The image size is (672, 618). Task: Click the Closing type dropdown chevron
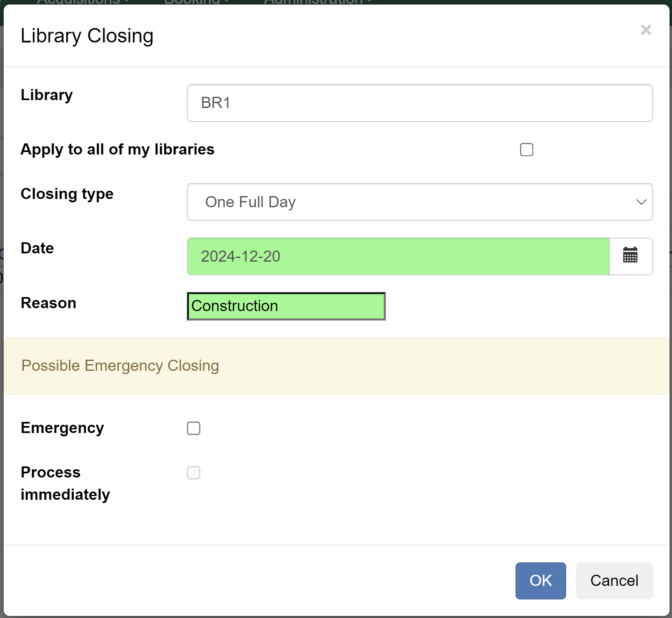641,202
